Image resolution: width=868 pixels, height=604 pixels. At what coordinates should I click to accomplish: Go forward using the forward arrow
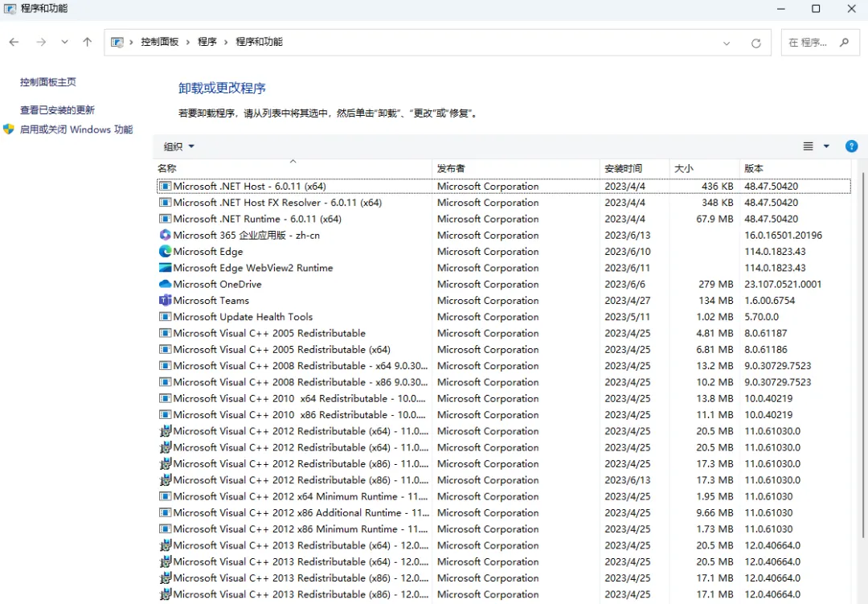(x=41, y=42)
